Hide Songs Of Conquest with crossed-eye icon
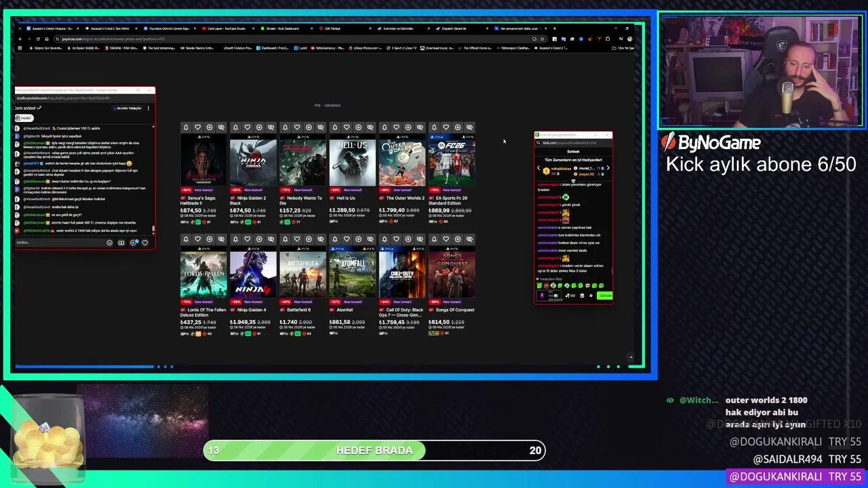Image resolution: width=868 pixels, height=488 pixels. (x=469, y=239)
